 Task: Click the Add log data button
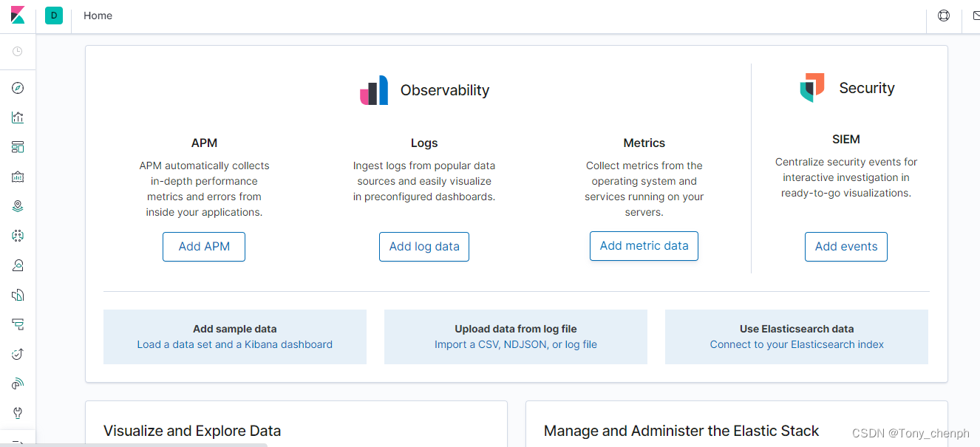[x=424, y=247]
